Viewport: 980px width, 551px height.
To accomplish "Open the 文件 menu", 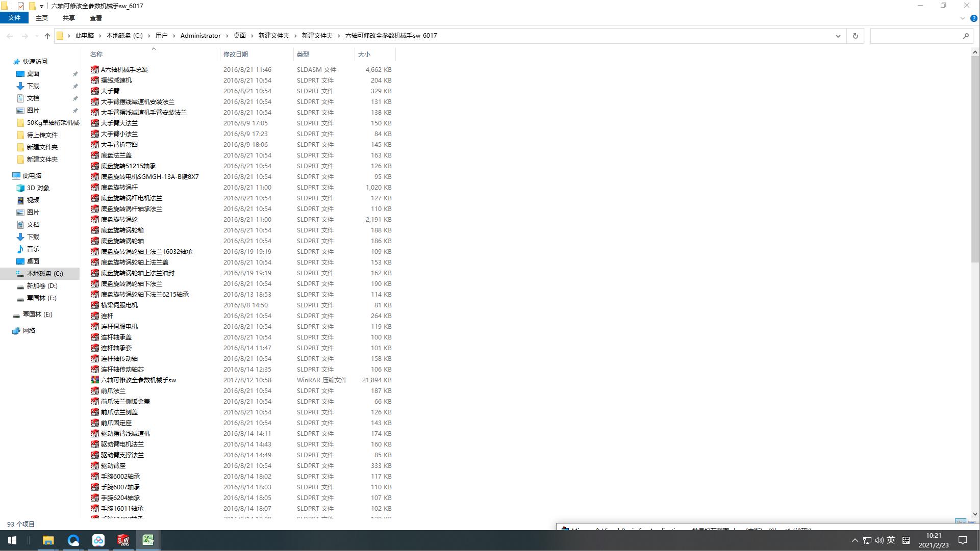I will pos(14,18).
